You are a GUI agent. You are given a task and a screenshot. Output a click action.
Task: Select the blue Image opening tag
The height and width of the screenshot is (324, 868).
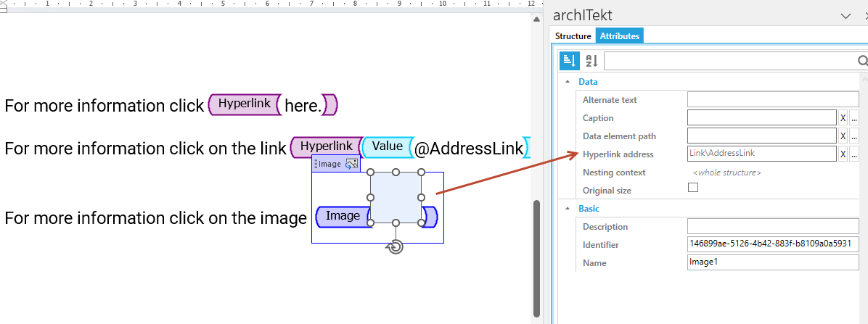point(342,217)
